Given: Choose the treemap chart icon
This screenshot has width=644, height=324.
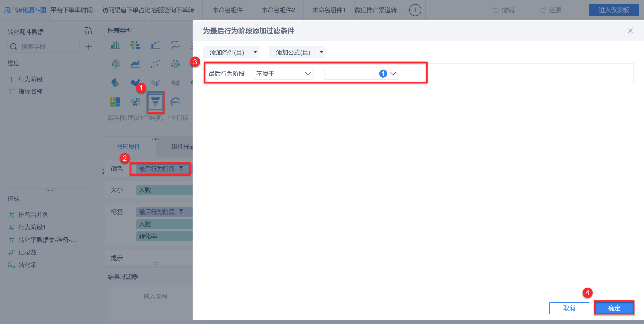Looking at the screenshot, I should pos(115,102).
